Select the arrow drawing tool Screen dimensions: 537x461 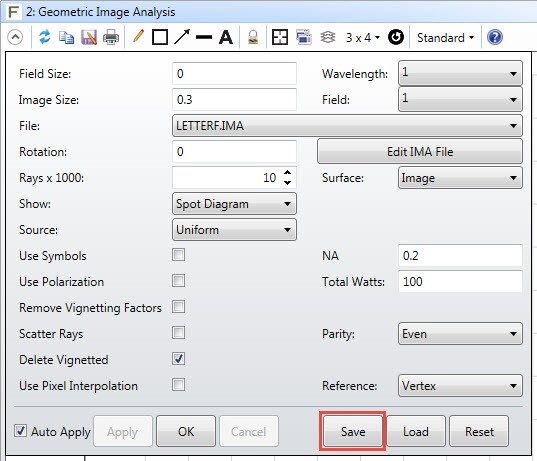182,37
